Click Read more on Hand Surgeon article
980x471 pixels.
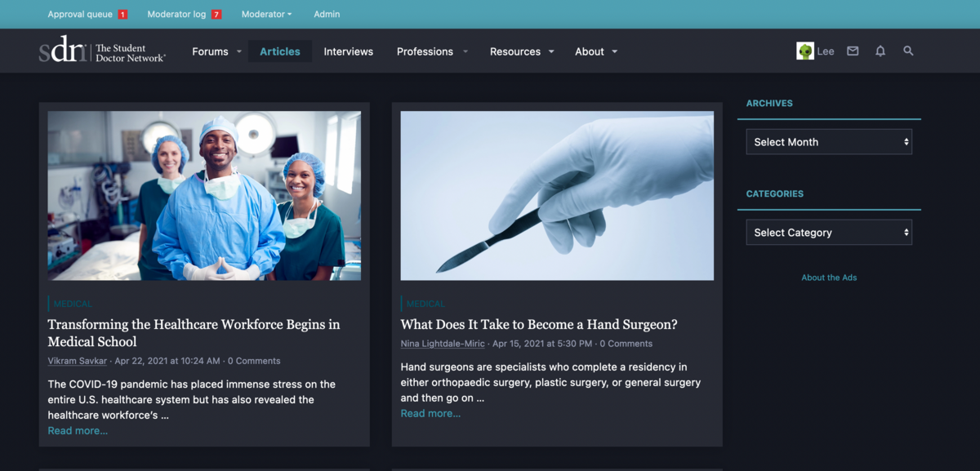pyautogui.click(x=430, y=413)
